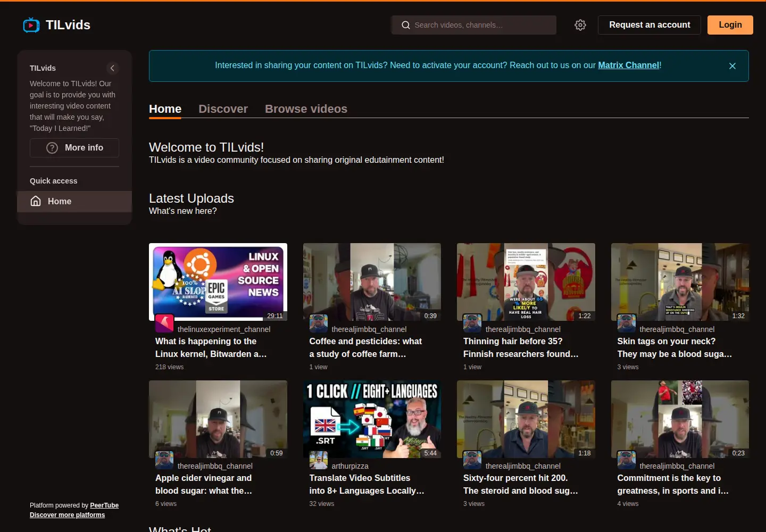The height and width of the screenshot is (532, 766).
Task: Play the Coffee and pesticides video thumbnail
Action: (372, 282)
